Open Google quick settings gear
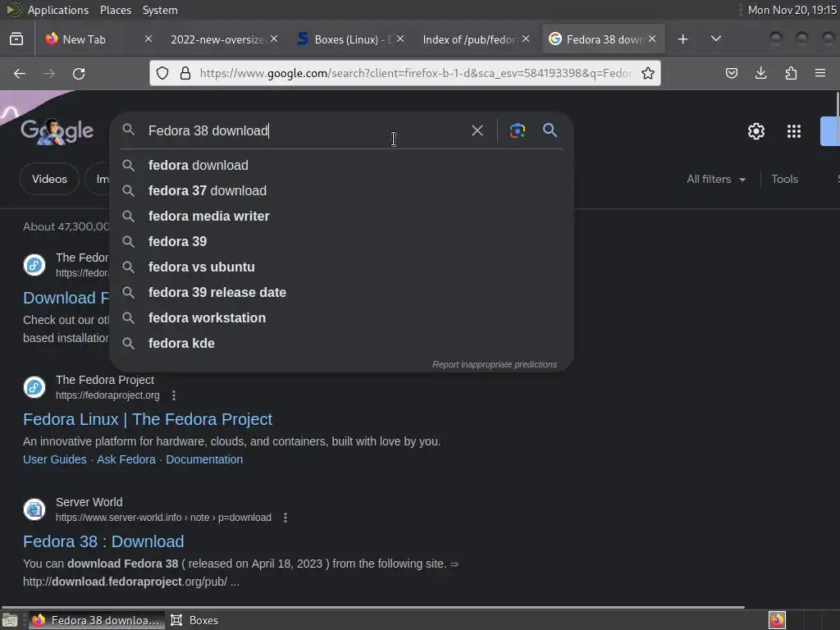 (x=756, y=131)
